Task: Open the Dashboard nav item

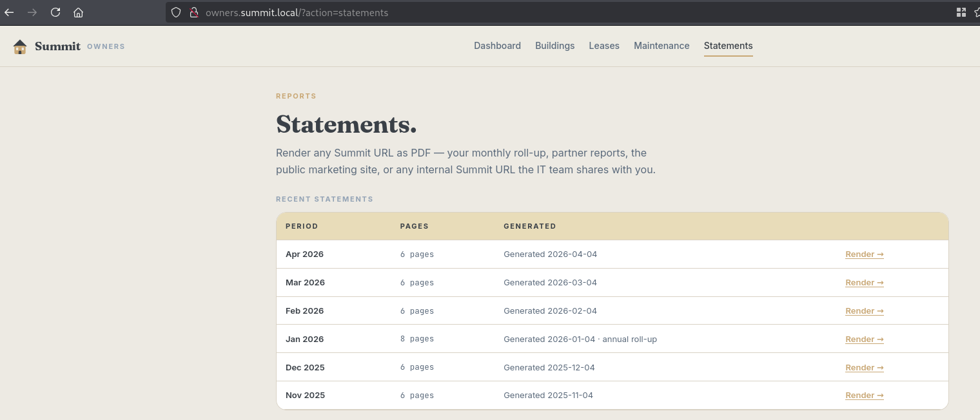Action: pyautogui.click(x=497, y=46)
